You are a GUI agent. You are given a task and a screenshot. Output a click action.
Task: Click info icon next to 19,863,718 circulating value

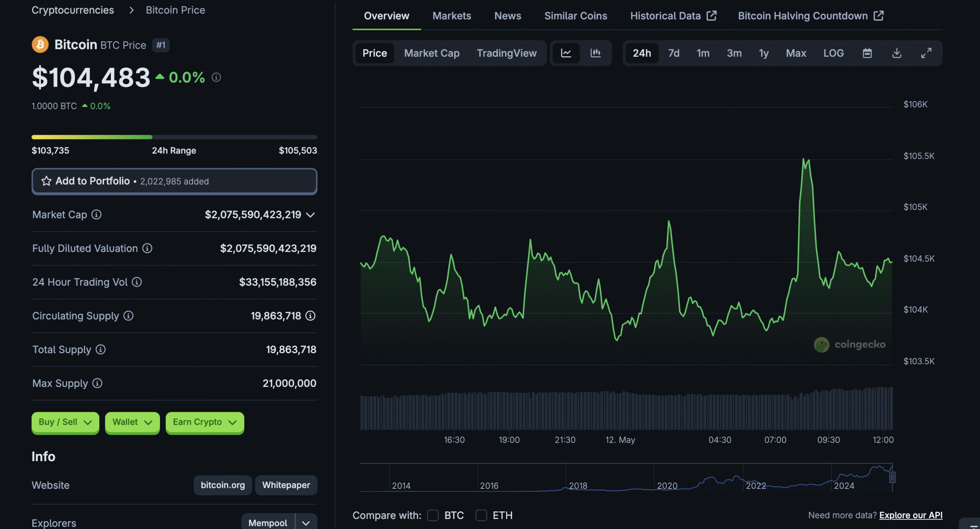[310, 316]
